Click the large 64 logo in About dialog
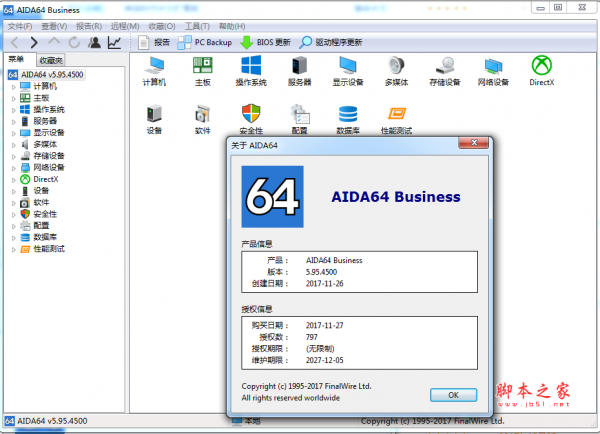This screenshot has width=600, height=434. 272,197
